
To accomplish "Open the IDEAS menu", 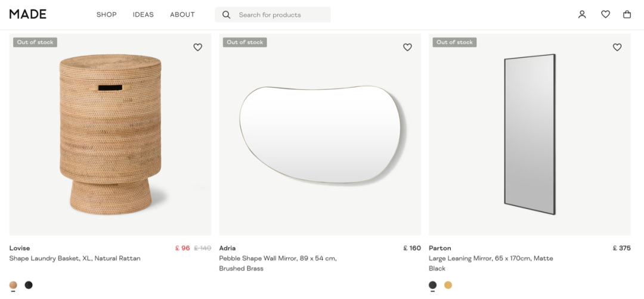I will click(x=143, y=14).
